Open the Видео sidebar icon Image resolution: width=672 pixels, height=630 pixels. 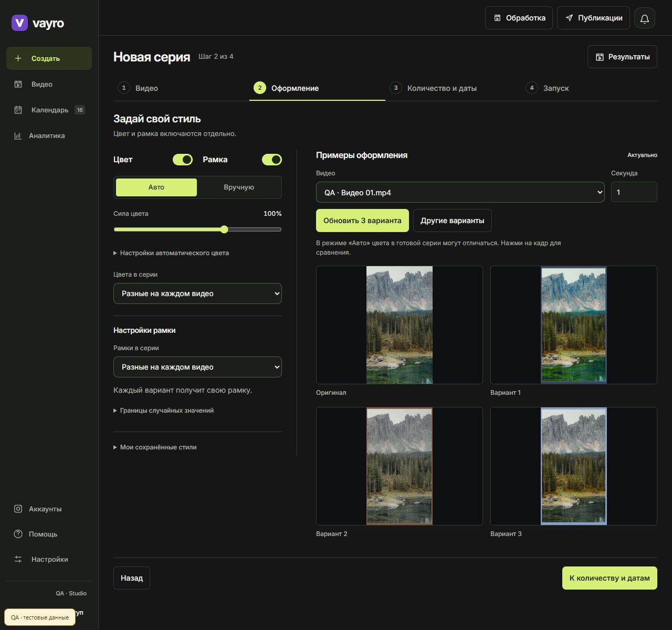coord(18,84)
